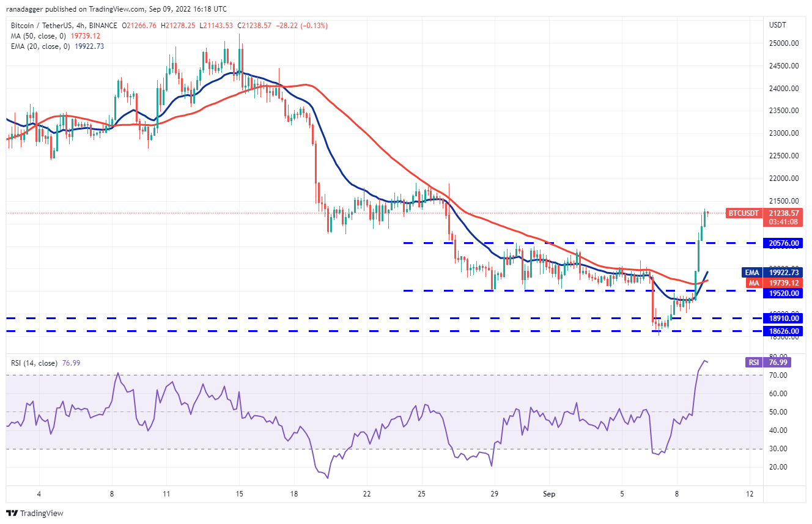Click the latest green candlestick near 21238
Image resolution: width=812 pixels, height=524 pixels.
[705, 218]
